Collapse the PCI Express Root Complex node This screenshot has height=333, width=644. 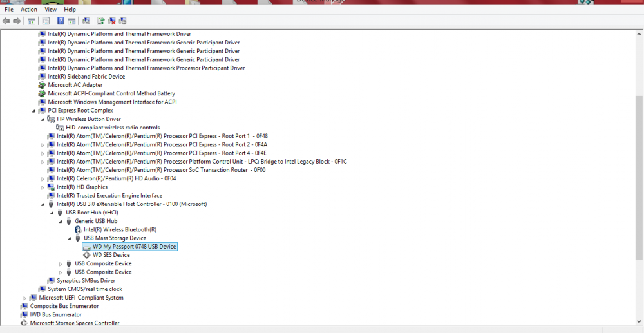[33, 111]
